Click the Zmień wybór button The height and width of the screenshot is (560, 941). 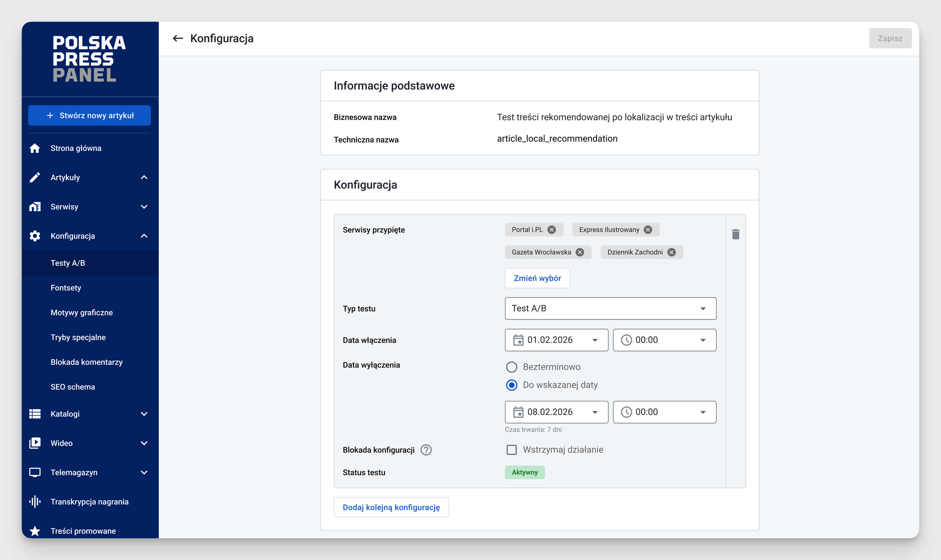click(x=537, y=278)
